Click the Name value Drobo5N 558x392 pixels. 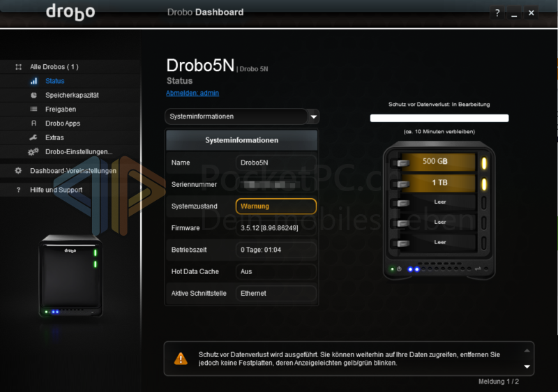(276, 163)
